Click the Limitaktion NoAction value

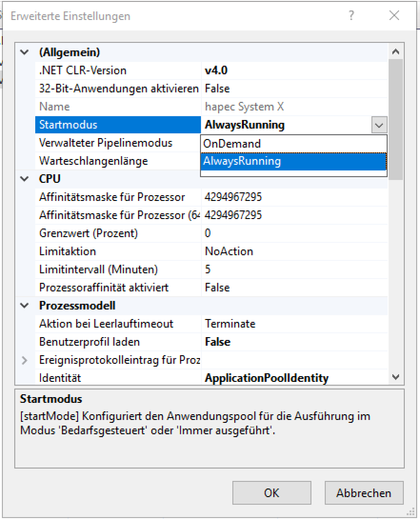(x=229, y=251)
